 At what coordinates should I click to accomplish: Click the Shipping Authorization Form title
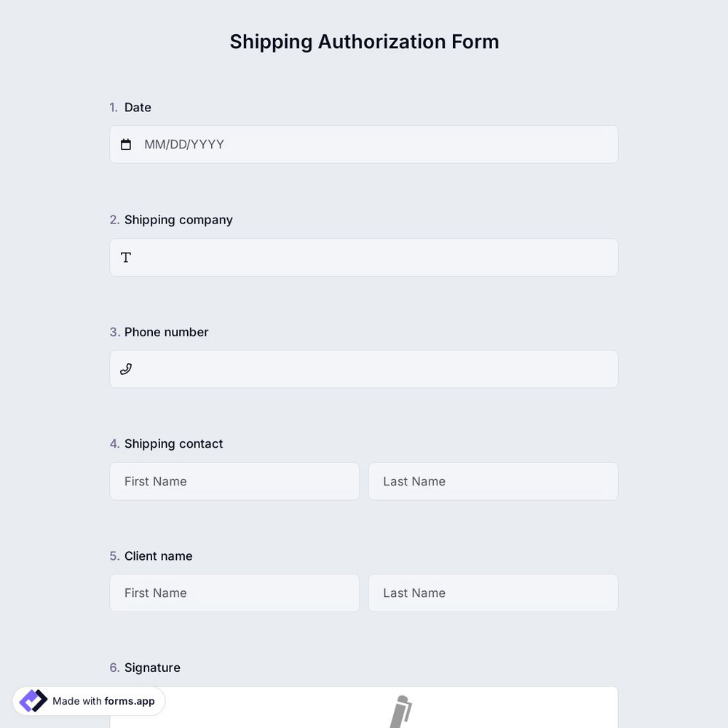point(364,41)
